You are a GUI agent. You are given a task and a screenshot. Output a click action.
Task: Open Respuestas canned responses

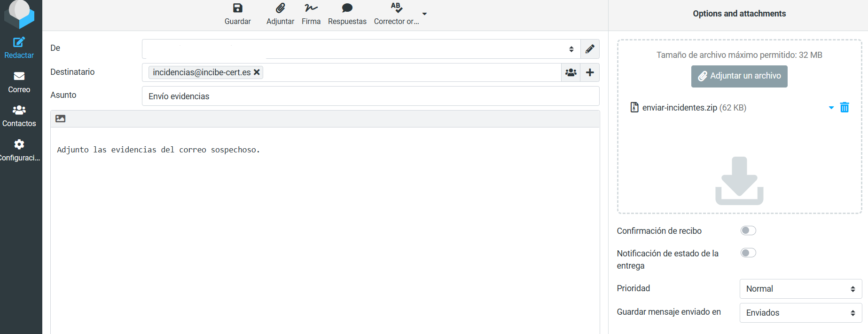(x=347, y=14)
